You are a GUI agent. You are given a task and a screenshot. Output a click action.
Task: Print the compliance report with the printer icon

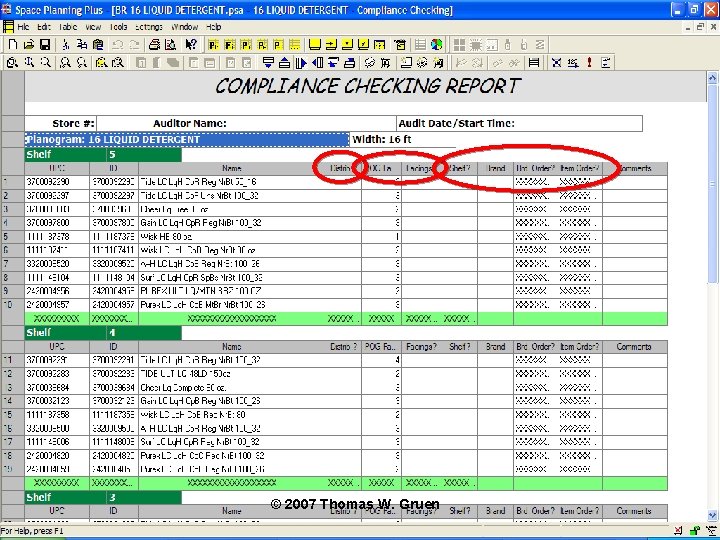click(x=154, y=45)
